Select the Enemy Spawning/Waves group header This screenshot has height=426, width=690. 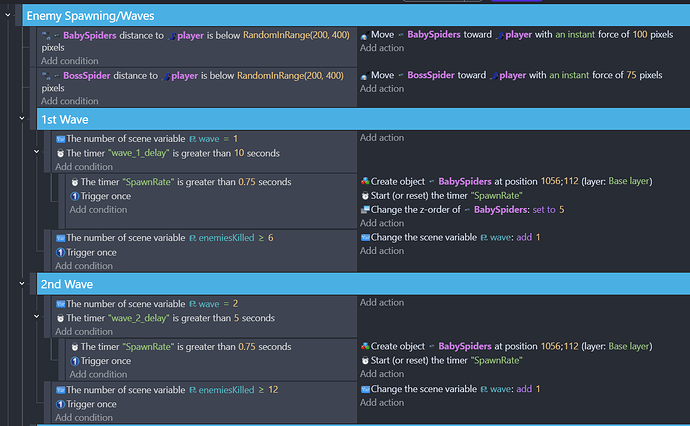(x=356, y=16)
